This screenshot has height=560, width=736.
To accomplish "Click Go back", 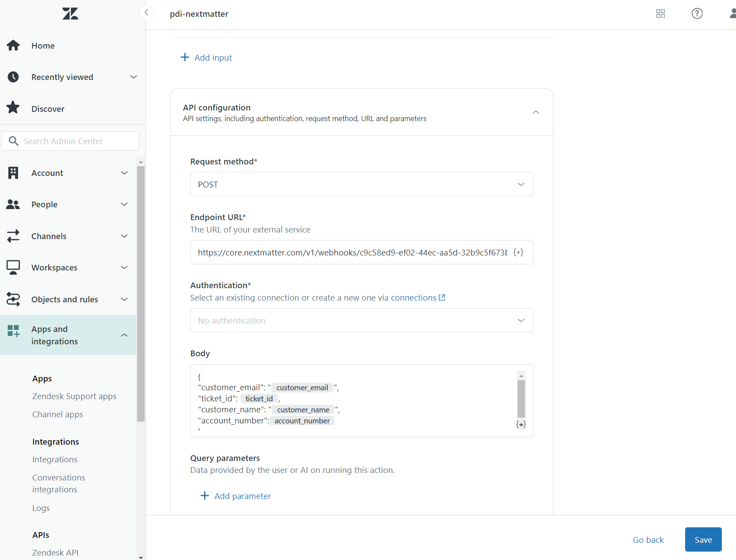I will click(x=648, y=540).
